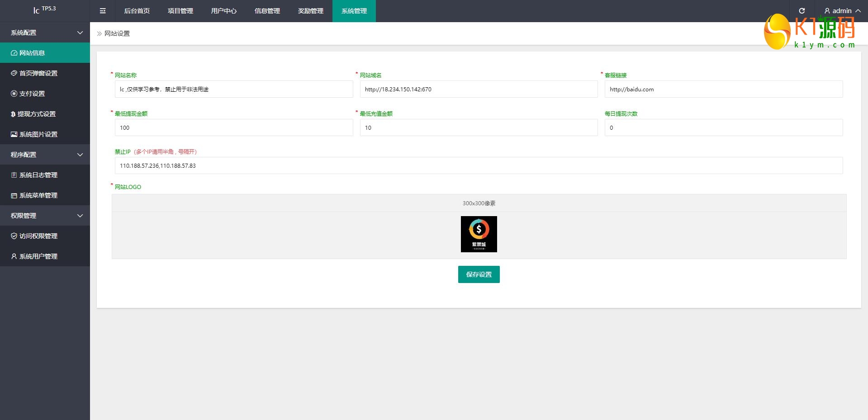Click the 提现方式设置 bitcoin icon
The width and height of the screenshot is (868, 420).
[13, 114]
